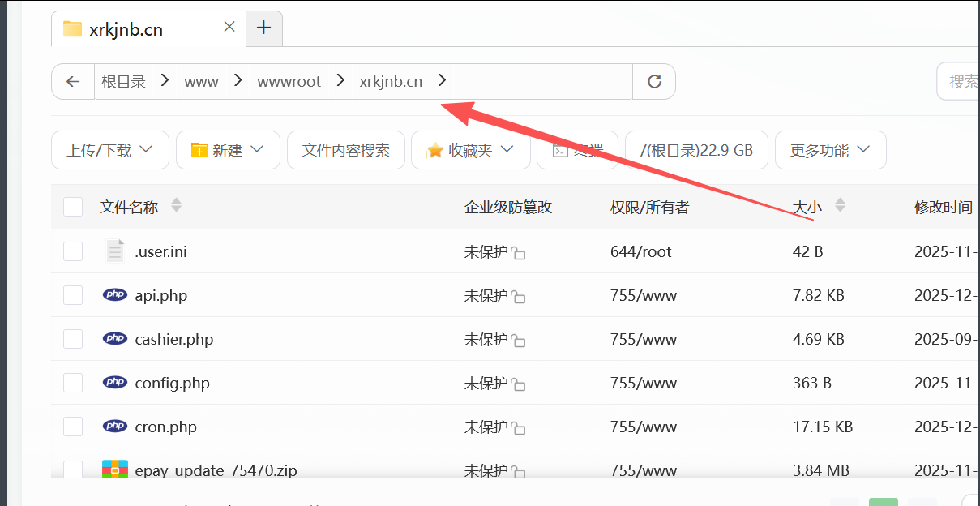Image resolution: width=980 pixels, height=506 pixels.
Task: Open the terminal using the 终端 icon
Action: (x=560, y=150)
